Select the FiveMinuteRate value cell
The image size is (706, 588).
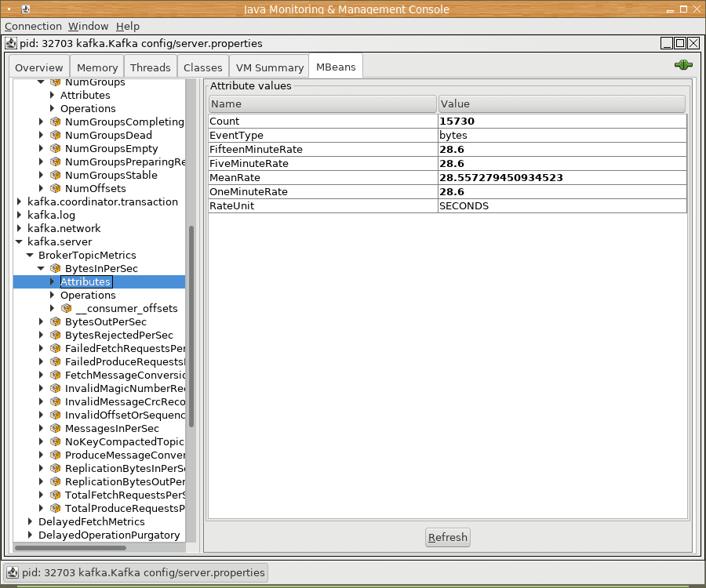562,163
